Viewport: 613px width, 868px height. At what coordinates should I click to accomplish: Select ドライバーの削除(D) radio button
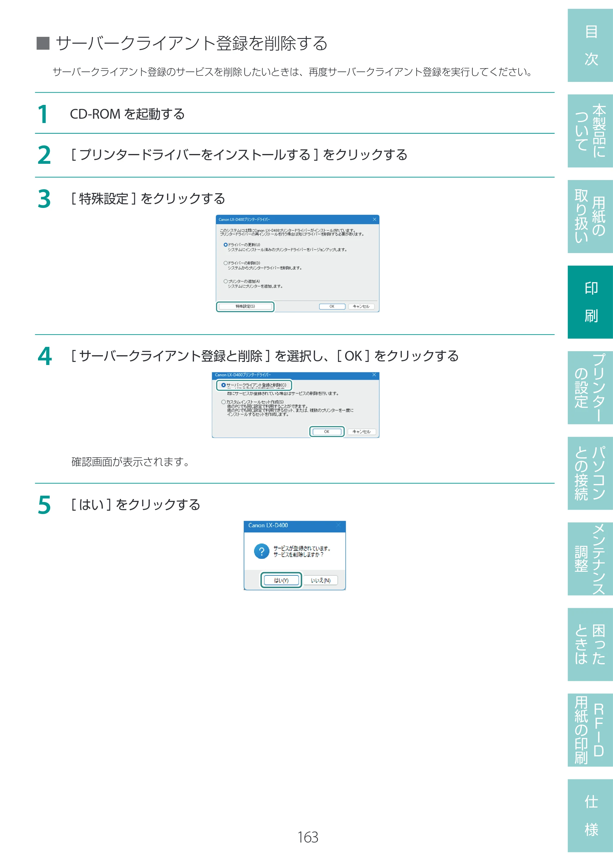coord(226,263)
